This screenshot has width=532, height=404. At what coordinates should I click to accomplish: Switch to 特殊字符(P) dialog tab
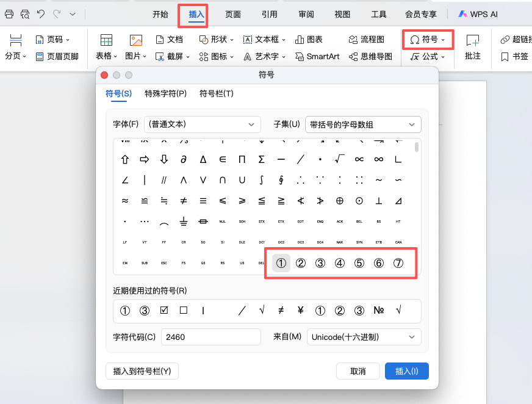[165, 93]
